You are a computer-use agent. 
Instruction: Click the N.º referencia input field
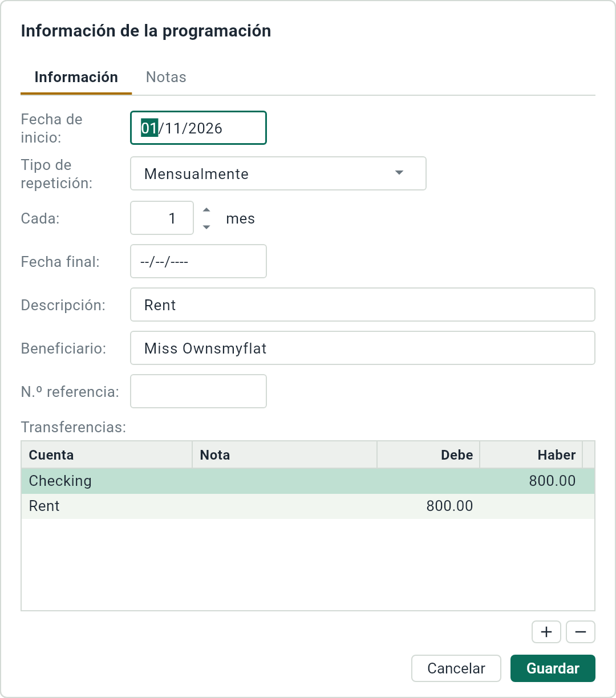pos(198,391)
